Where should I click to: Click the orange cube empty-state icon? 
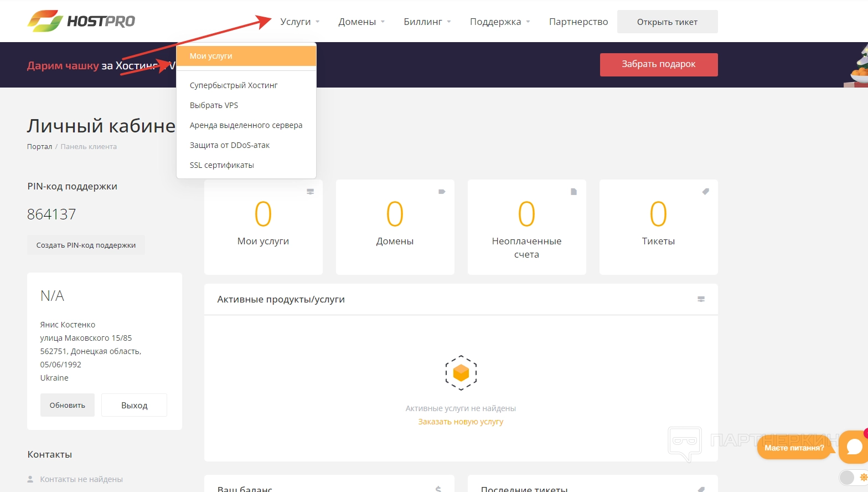(461, 373)
